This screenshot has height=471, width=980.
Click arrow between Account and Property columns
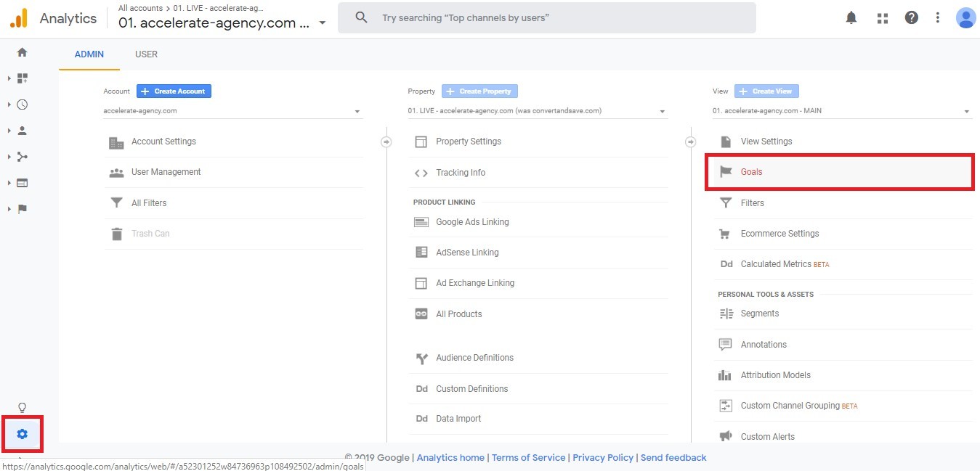tap(386, 142)
